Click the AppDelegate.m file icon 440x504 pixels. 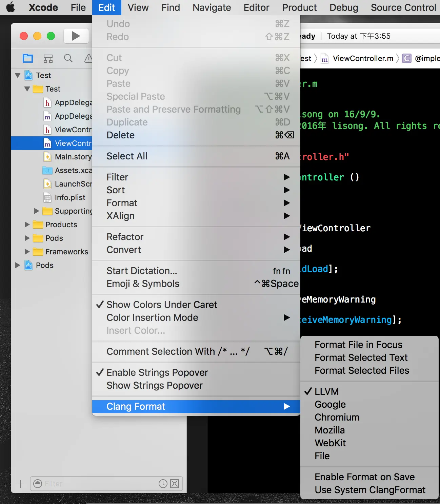(47, 116)
